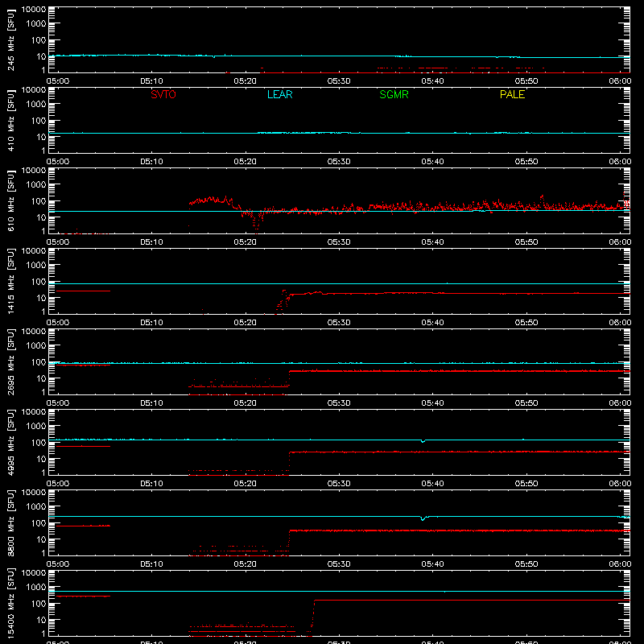Viewport: 644px width, 644px height.
Task: Click the 10000 tick label of 245 MHz panel
Action: 33,10
